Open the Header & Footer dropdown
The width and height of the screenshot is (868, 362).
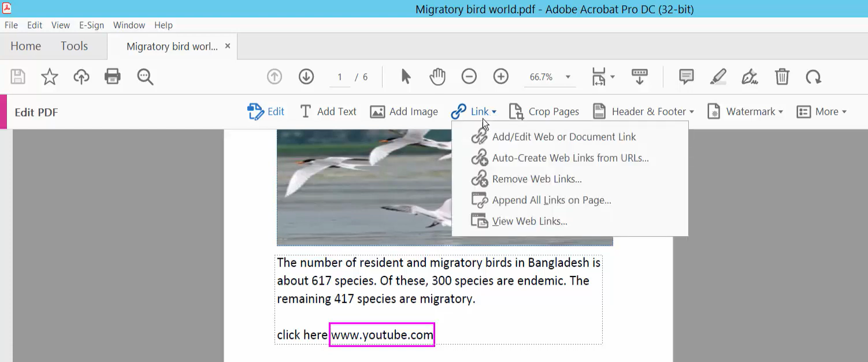pos(643,111)
